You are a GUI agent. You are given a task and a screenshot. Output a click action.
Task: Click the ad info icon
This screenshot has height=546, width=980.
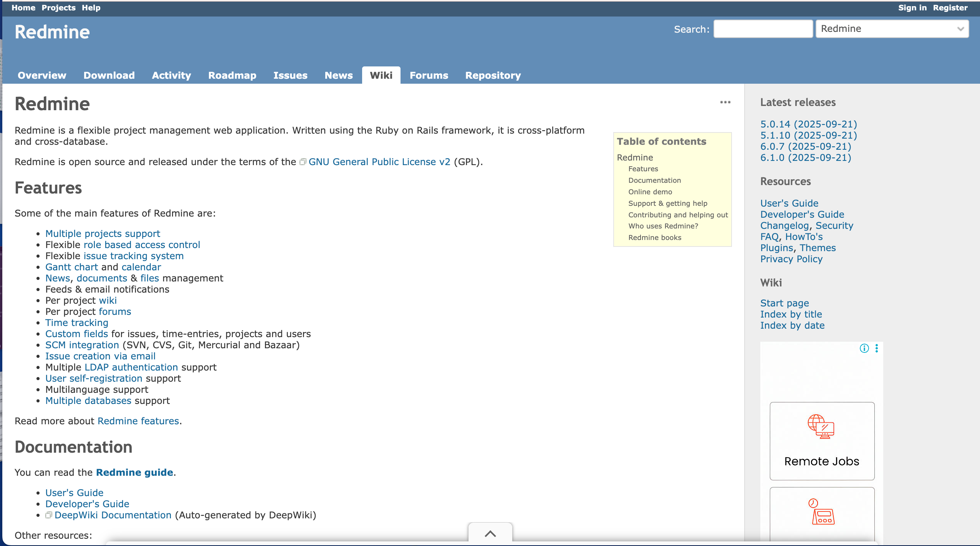(x=864, y=348)
